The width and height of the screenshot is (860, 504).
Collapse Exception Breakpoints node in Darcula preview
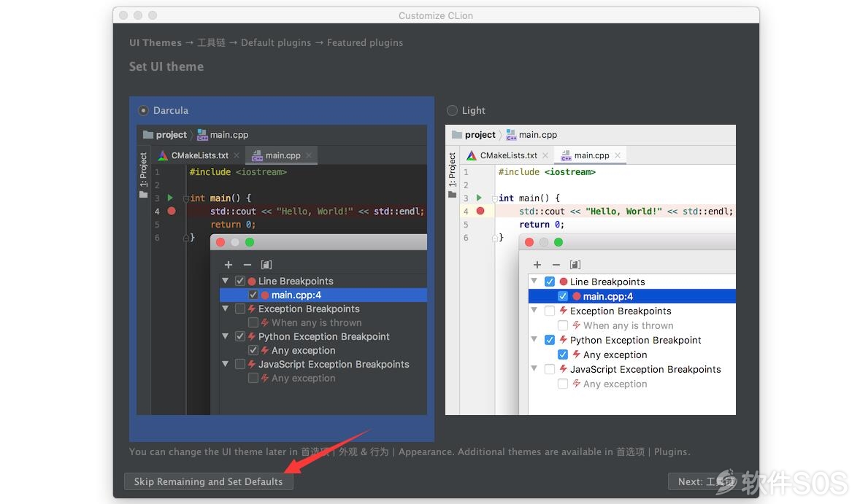(225, 309)
